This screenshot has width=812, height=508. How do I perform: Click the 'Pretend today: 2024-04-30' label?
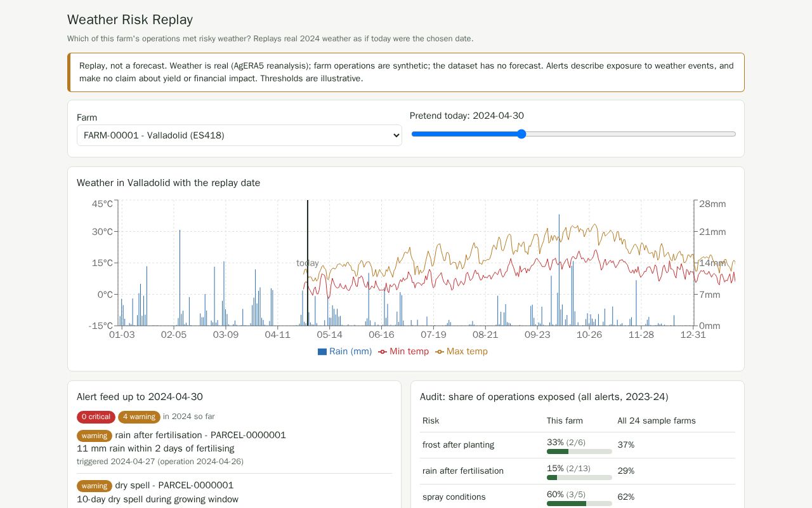point(467,116)
